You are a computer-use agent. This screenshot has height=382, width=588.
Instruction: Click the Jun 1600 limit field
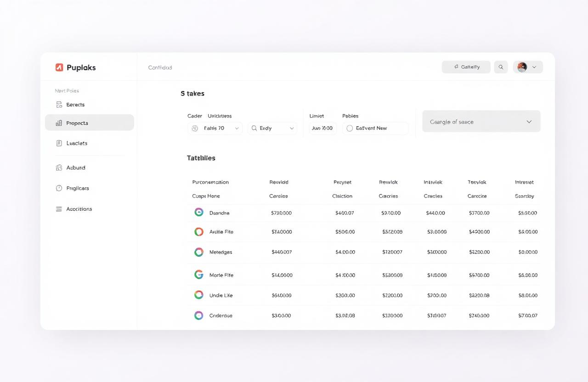[x=322, y=129]
